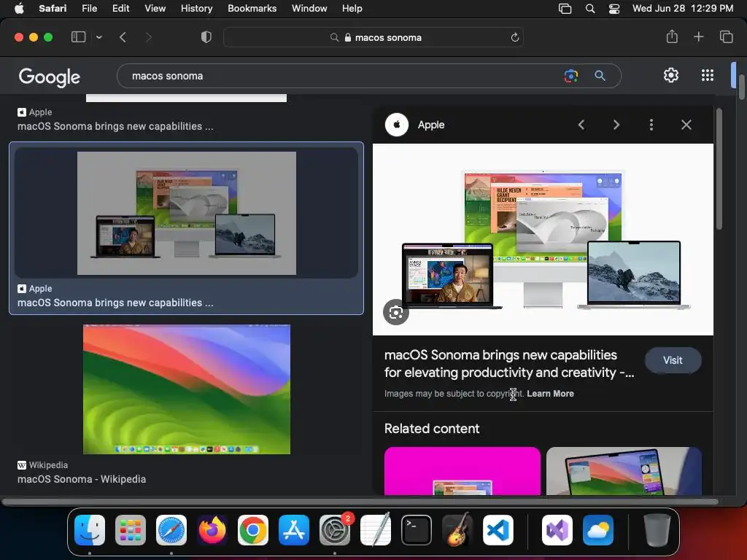Open the Edit menu
Screen dimensions: 747x560
(x=120, y=9)
